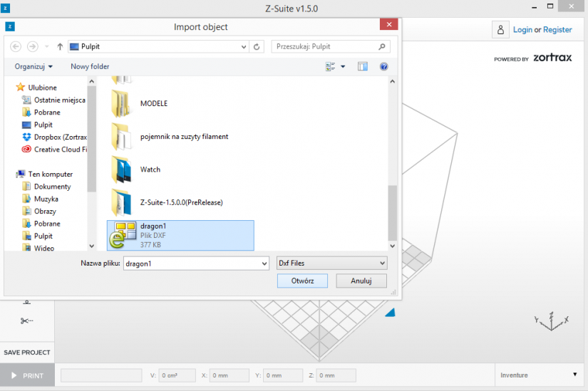Screen dimensions: 588x391
Task: Click the PRINT button
Action: 27,375
